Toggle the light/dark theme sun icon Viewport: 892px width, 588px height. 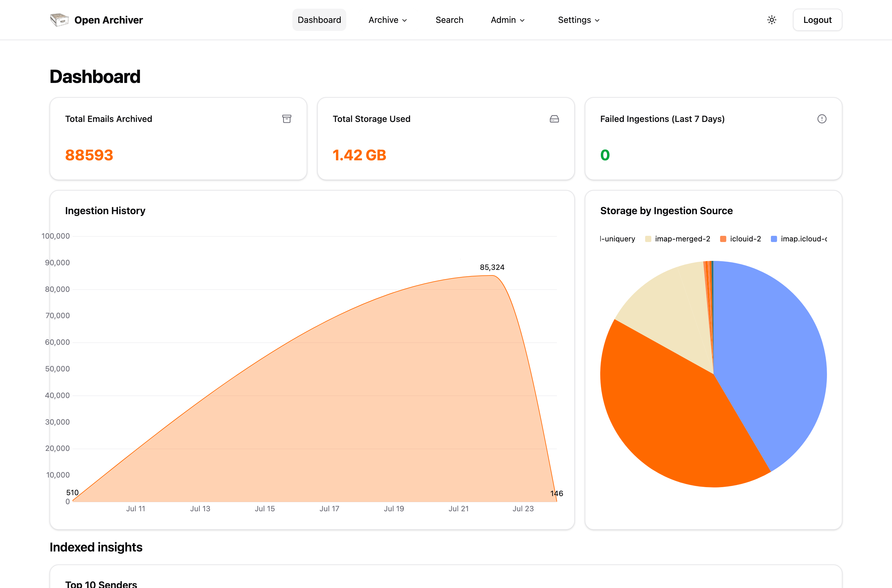click(772, 20)
